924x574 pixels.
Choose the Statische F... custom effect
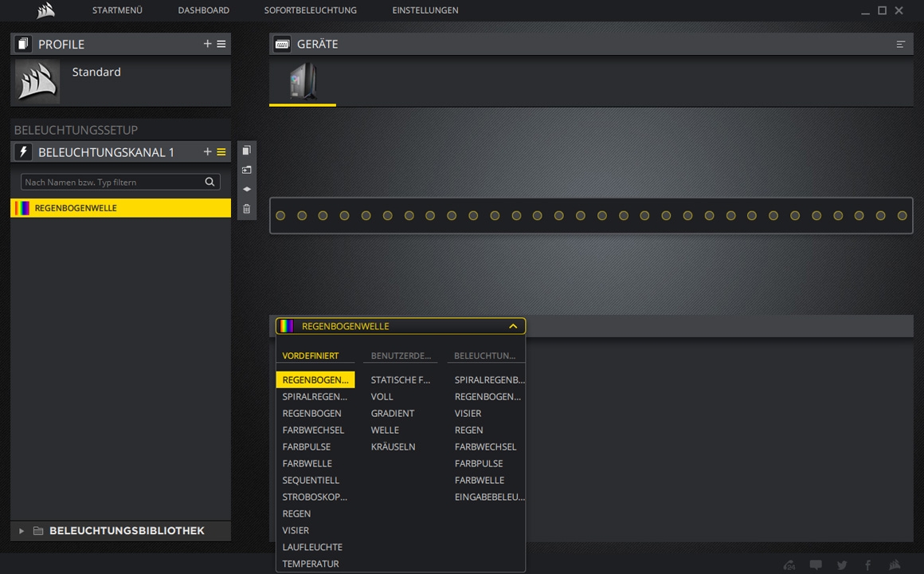tap(401, 380)
